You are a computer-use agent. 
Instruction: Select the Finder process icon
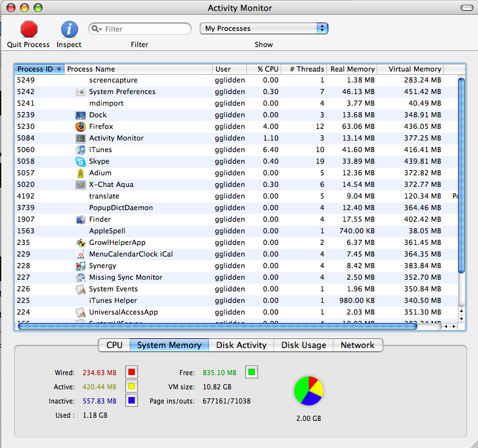click(81, 219)
